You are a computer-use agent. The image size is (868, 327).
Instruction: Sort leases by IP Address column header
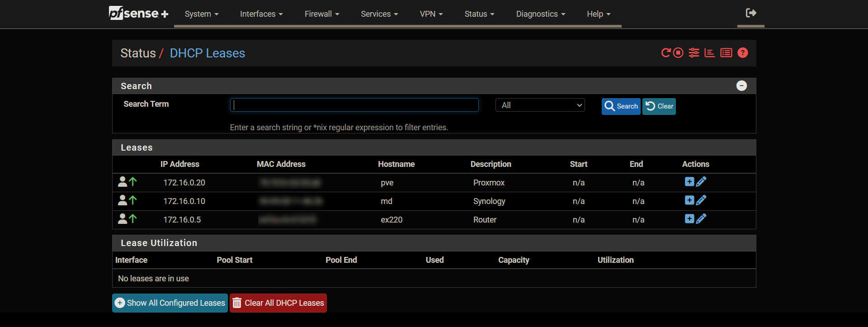180,164
